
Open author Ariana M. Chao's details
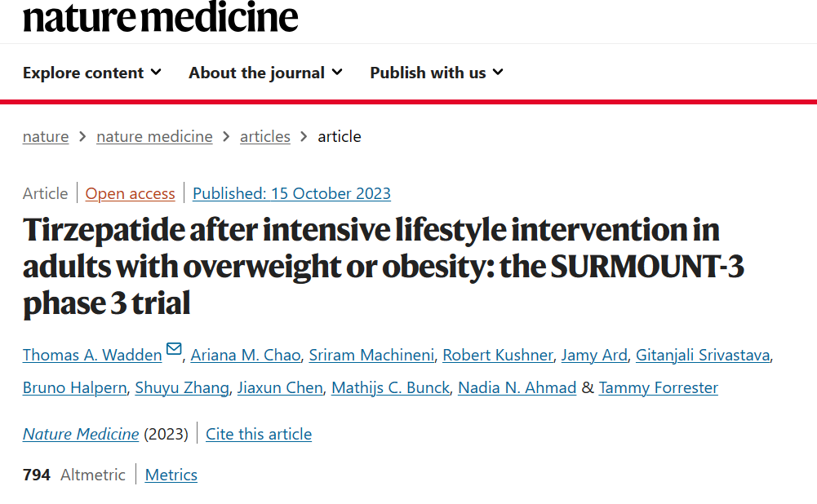click(246, 355)
